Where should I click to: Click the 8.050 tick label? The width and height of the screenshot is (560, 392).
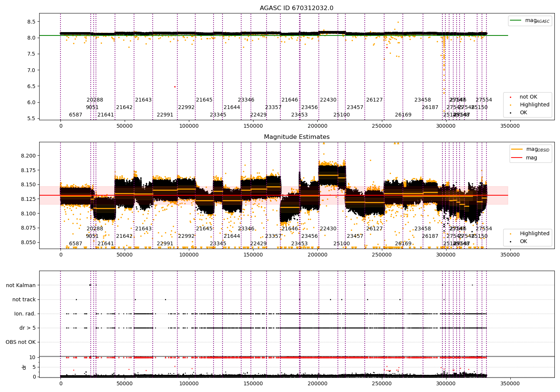click(28, 243)
